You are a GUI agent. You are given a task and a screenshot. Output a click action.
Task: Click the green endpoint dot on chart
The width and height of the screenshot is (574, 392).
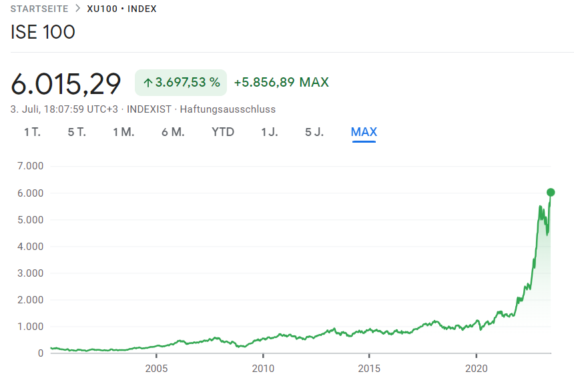tap(551, 192)
